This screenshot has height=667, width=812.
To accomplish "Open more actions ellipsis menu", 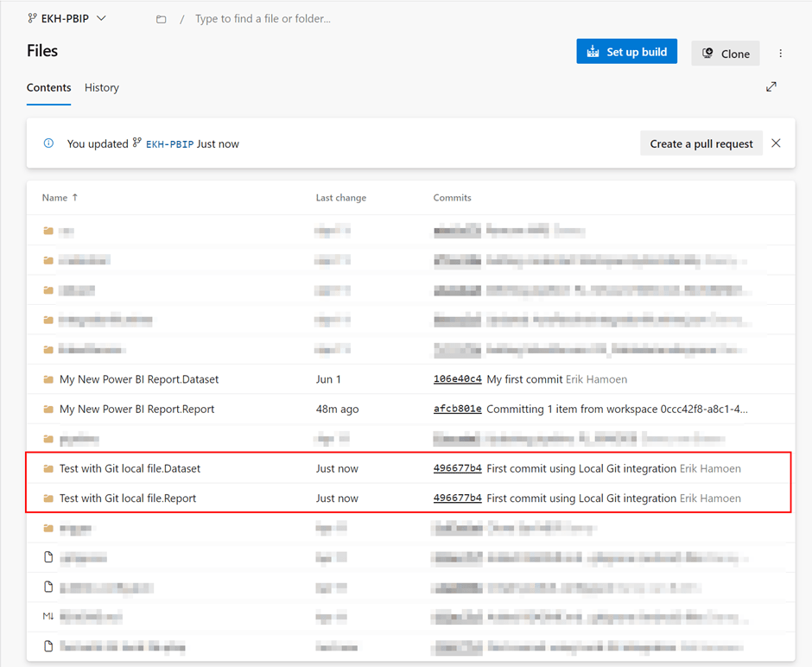I will click(x=780, y=53).
